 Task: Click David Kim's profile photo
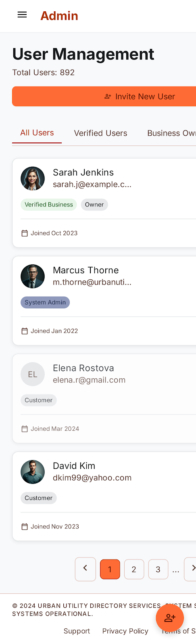[x=33, y=472]
